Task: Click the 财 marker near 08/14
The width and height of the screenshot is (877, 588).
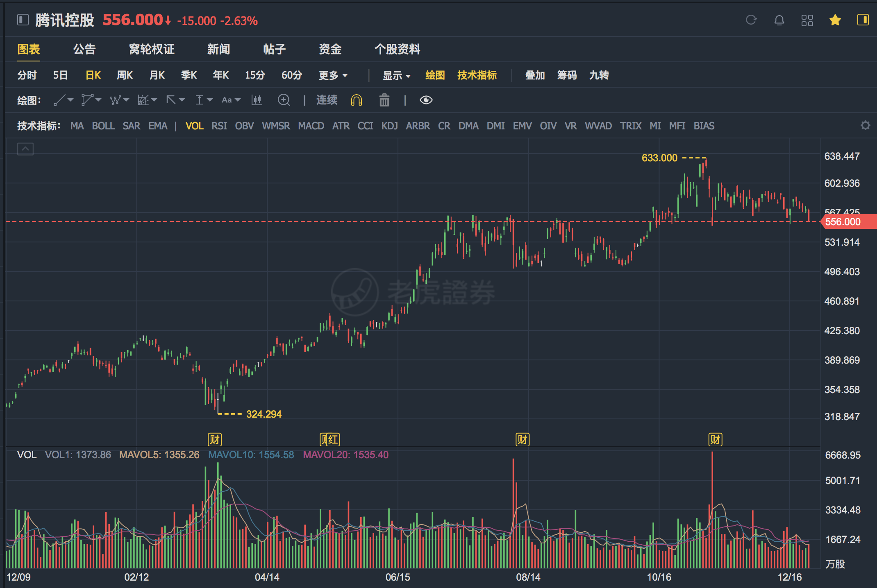Action: [x=523, y=440]
